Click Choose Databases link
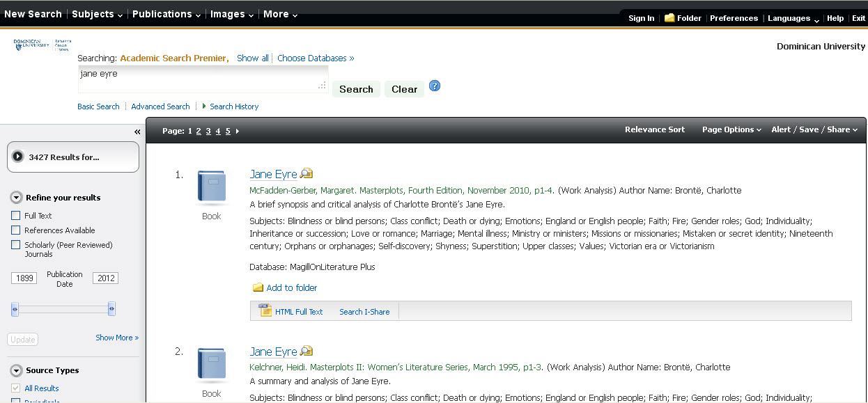The height and width of the screenshot is (403, 868). [x=316, y=58]
